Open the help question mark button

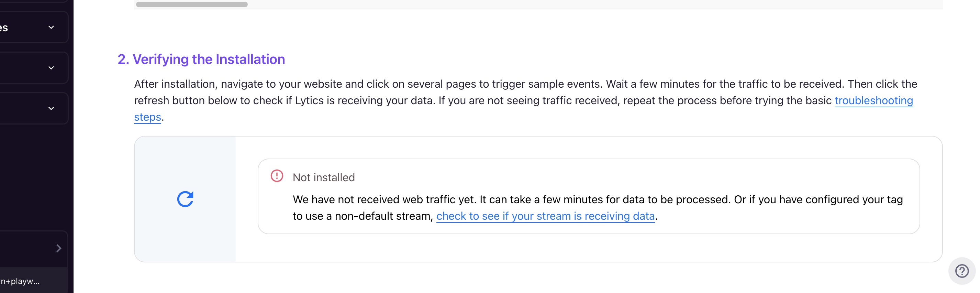coord(962,271)
